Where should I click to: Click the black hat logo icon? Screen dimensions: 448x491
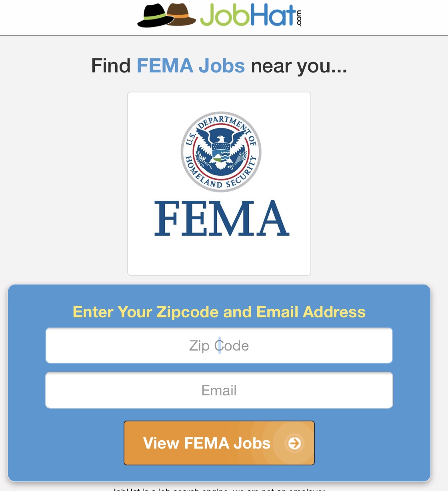click(152, 16)
